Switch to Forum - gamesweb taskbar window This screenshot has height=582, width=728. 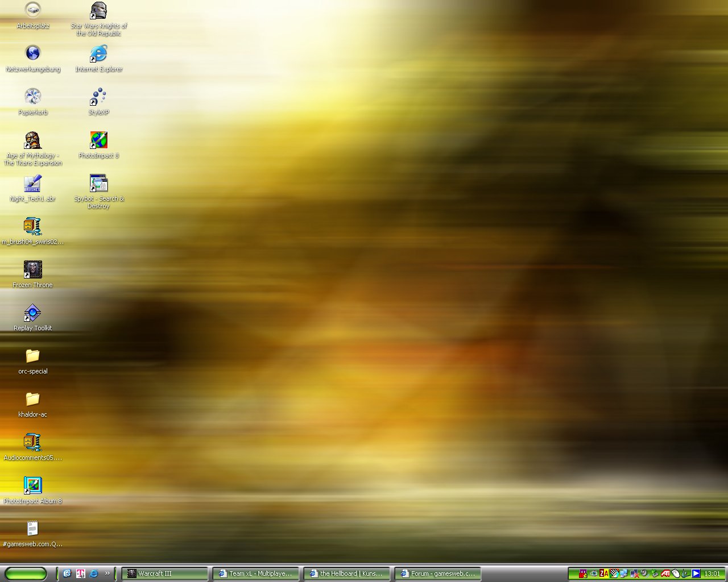pyautogui.click(x=437, y=573)
